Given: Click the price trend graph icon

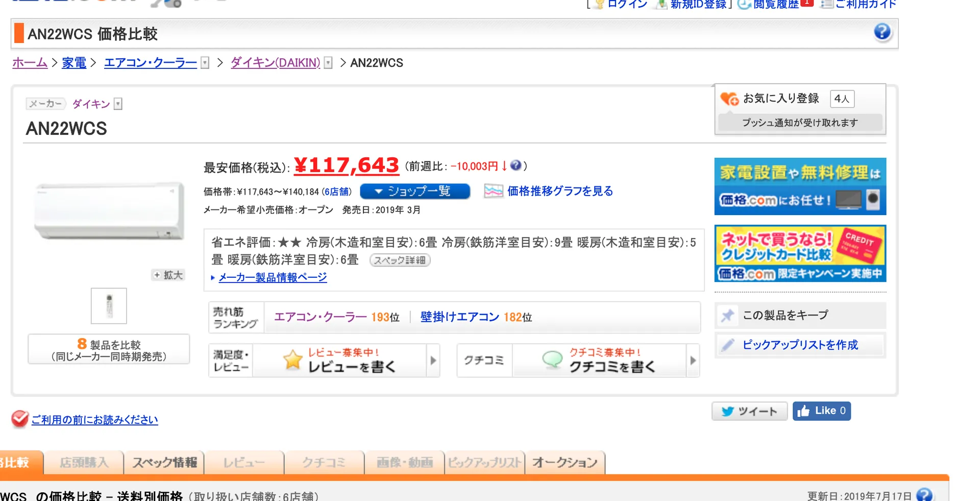Looking at the screenshot, I should [493, 191].
